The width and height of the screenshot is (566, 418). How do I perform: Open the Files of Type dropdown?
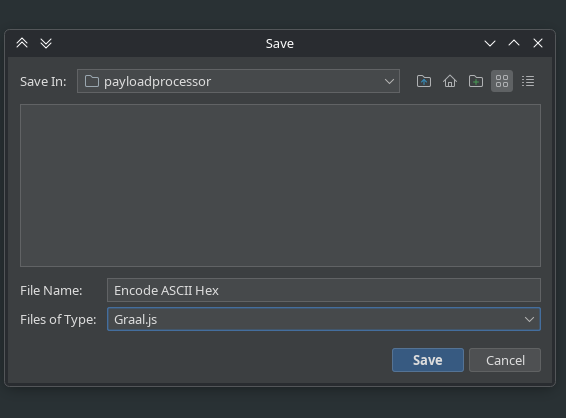[324, 319]
